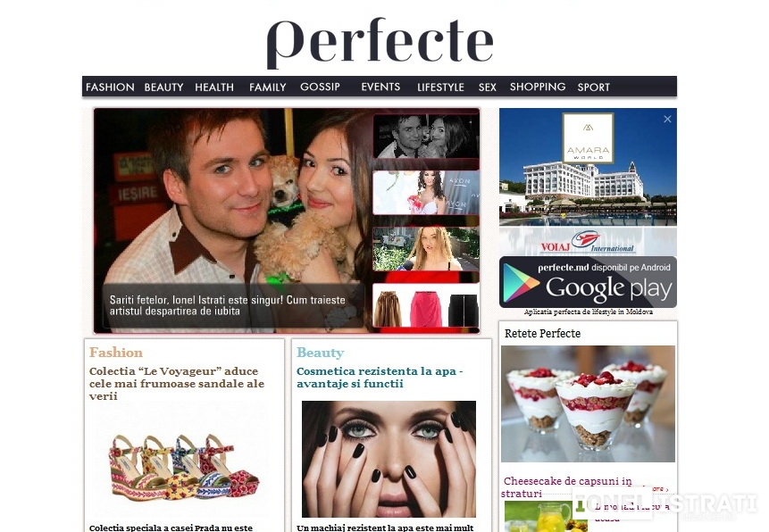Select the black-and-white couple thumbnail
This screenshot has width=769, height=532.
426,136
